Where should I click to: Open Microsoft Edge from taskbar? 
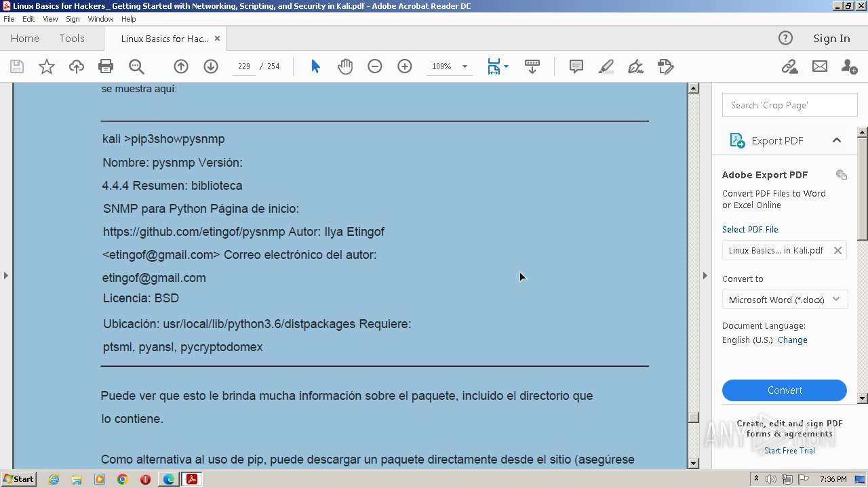[168, 479]
